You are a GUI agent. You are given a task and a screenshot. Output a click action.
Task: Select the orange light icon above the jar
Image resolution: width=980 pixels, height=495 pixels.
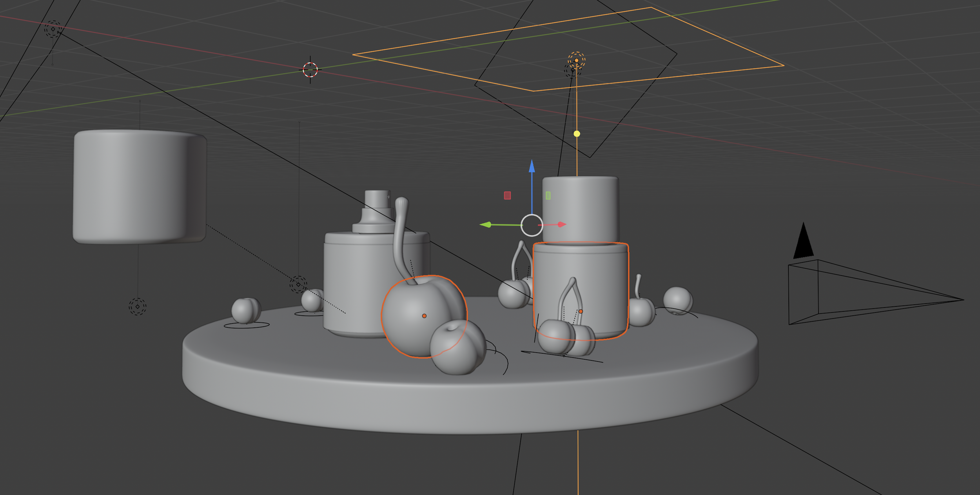(x=576, y=60)
